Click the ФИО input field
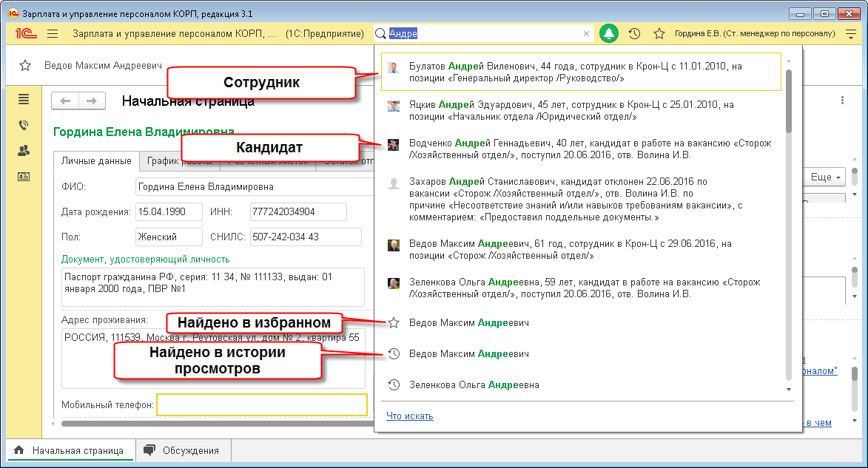Viewport: 868px width, 468px height. (x=255, y=186)
